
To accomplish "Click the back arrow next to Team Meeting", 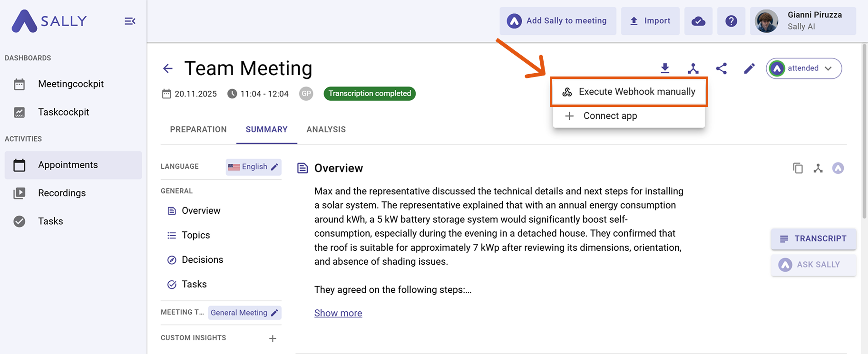I will 168,68.
